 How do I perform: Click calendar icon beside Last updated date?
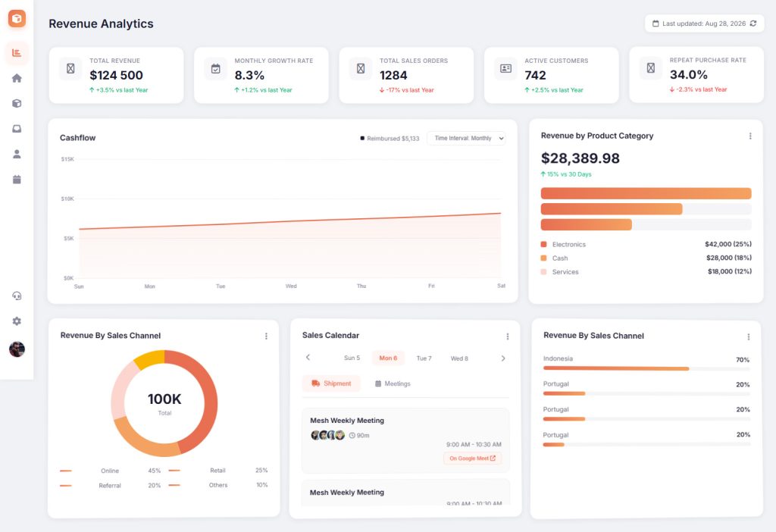(656, 23)
